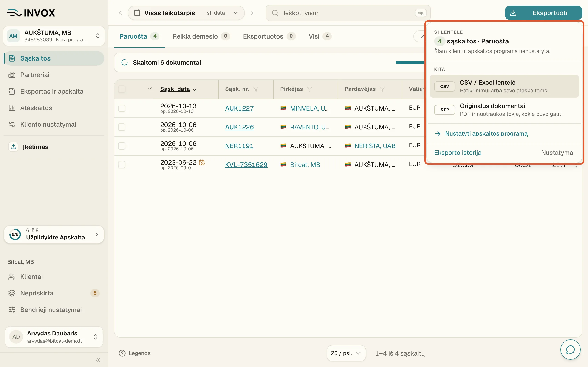Click the Ieškoti visur search field
The height and width of the screenshot is (367, 588).
[348, 13]
